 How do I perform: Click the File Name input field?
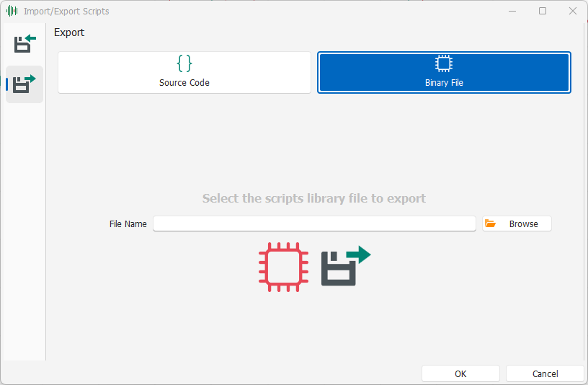[314, 224]
